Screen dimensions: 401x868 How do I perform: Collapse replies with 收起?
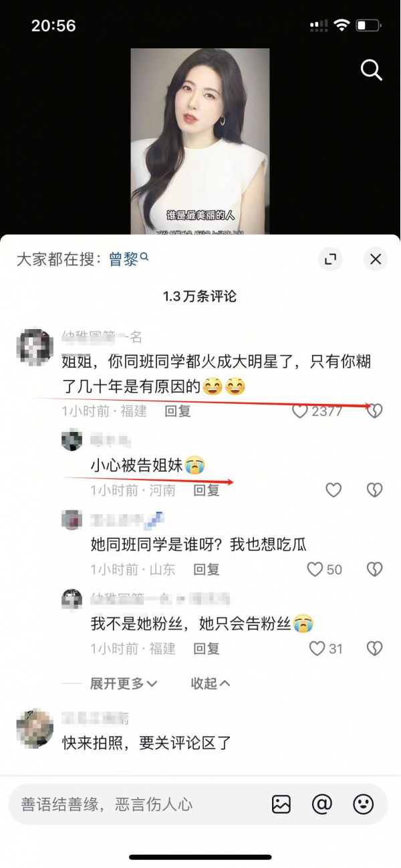(x=211, y=683)
